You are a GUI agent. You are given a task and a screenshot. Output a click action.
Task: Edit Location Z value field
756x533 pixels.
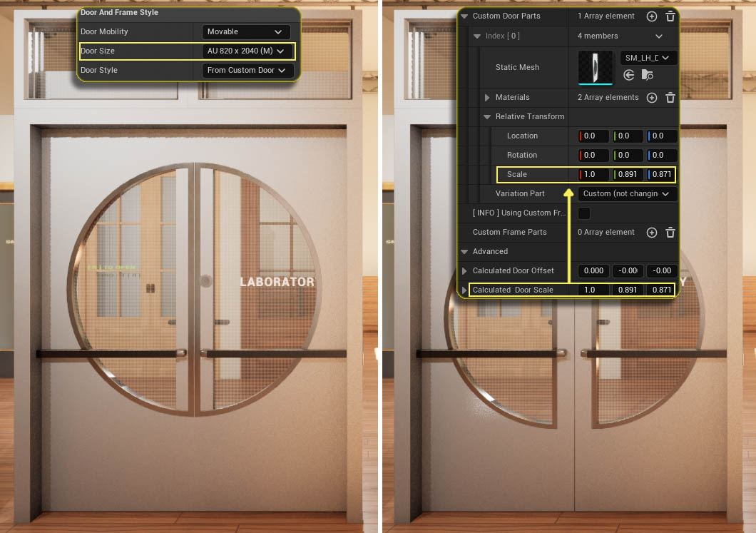point(662,136)
